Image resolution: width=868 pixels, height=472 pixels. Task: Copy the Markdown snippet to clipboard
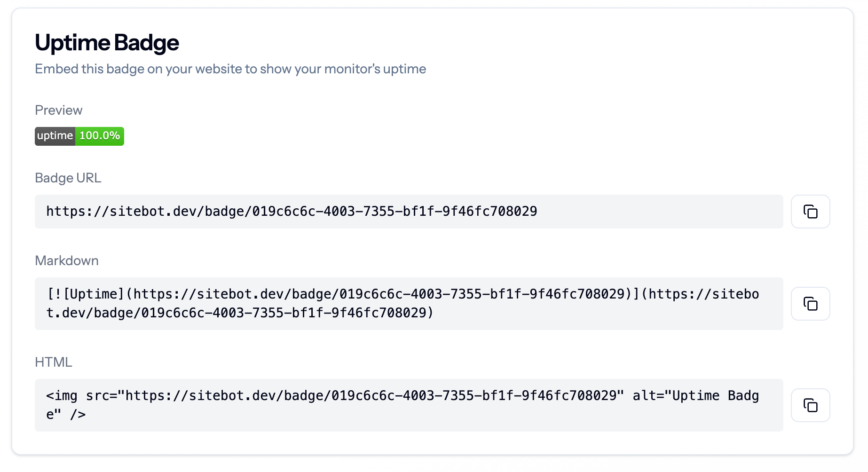810,304
